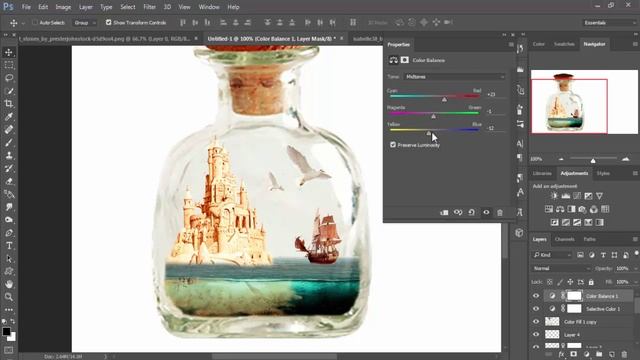
Task: Select the Color Balance 1 layer mask thumbnail
Action: 574,296
